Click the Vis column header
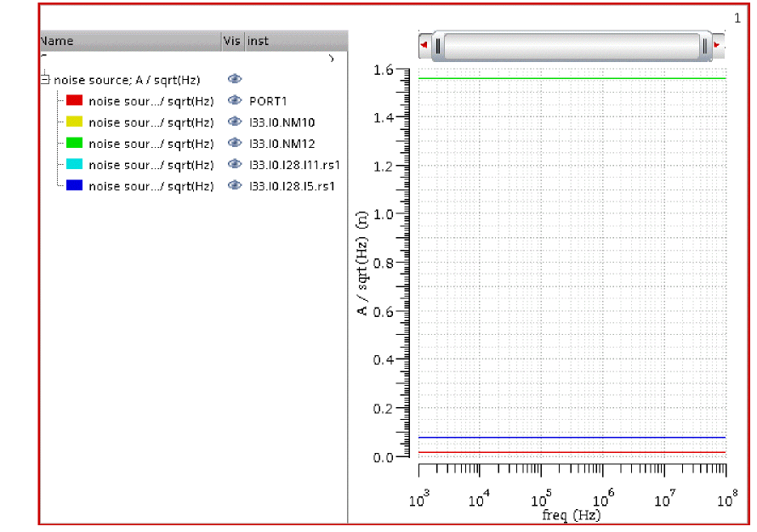Screen dimensions: 757x532 (231, 41)
